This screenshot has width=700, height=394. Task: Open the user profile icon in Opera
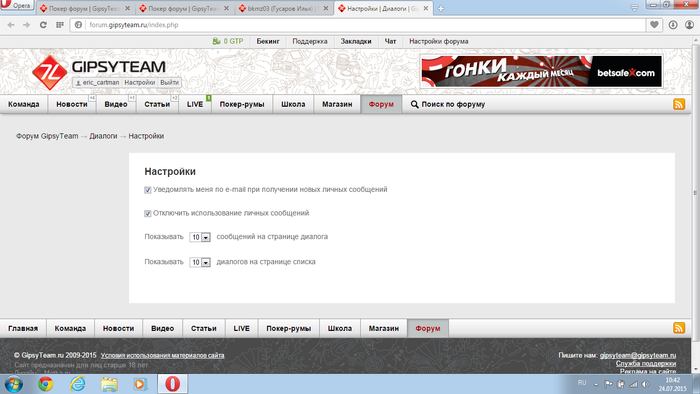point(689,25)
